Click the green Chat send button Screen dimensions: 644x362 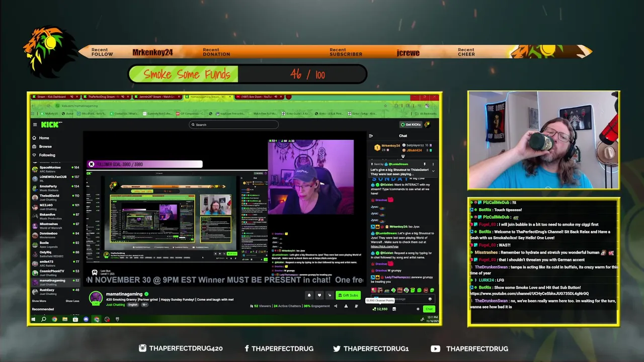(429, 309)
